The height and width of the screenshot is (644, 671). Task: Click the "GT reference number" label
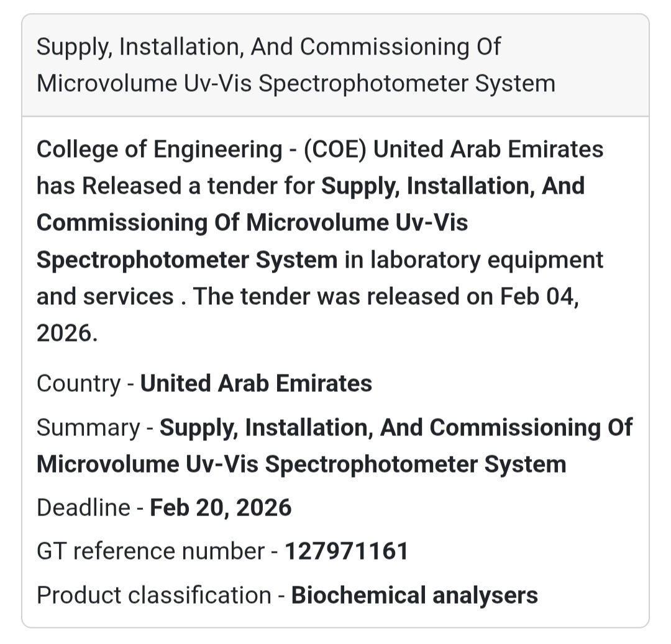click(150, 551)
